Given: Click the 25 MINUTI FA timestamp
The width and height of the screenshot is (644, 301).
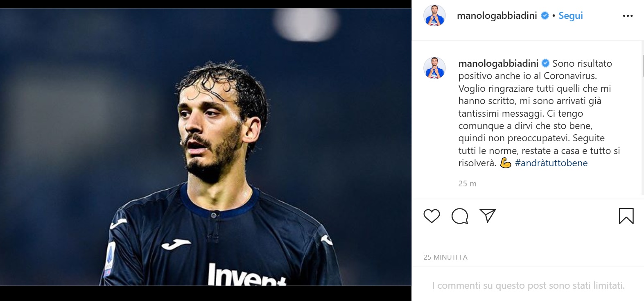Looking at the screenshot, I should pyautogui.click(x=445, y=257).
